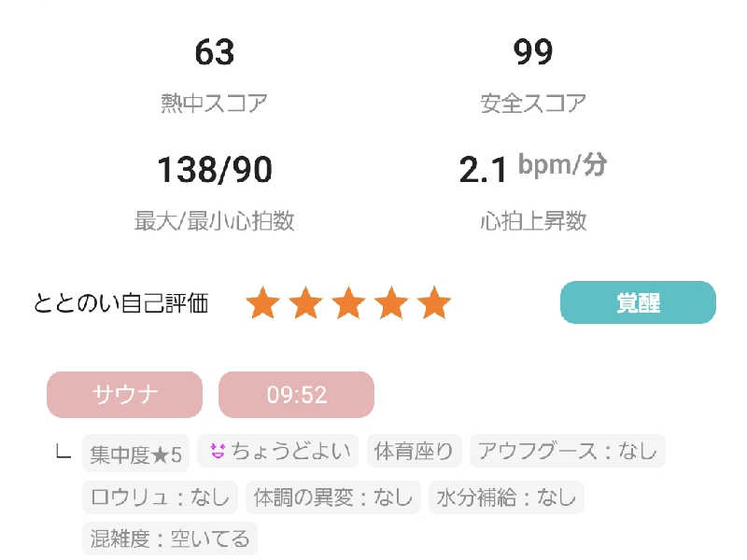Tap the 09:52 time badge
This screenshot has width=747, height=560.
(x=296, y=395)
